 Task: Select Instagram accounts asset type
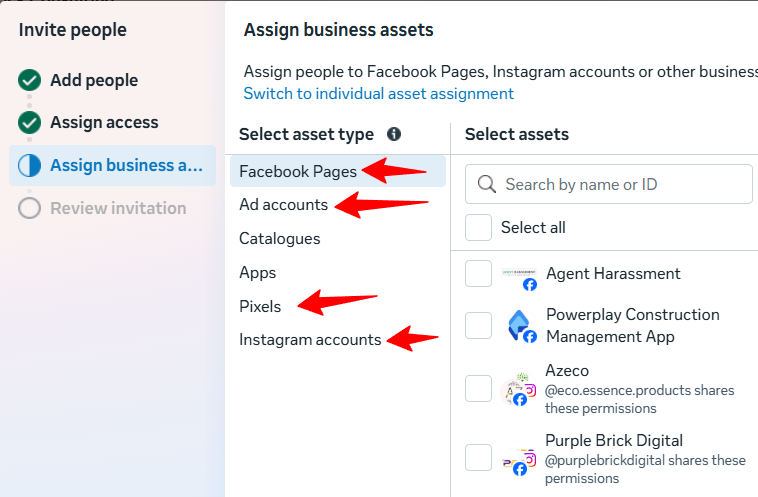tap(310, 340)
